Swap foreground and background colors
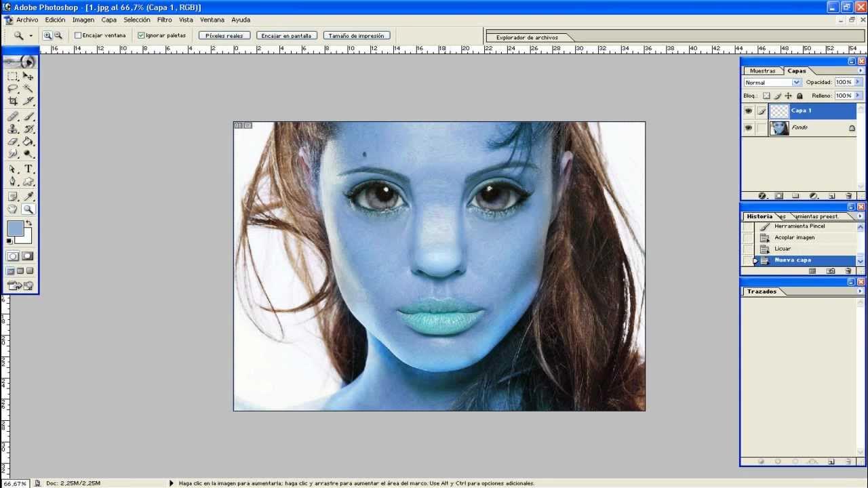The image size is (868, 488). point(28,223)
